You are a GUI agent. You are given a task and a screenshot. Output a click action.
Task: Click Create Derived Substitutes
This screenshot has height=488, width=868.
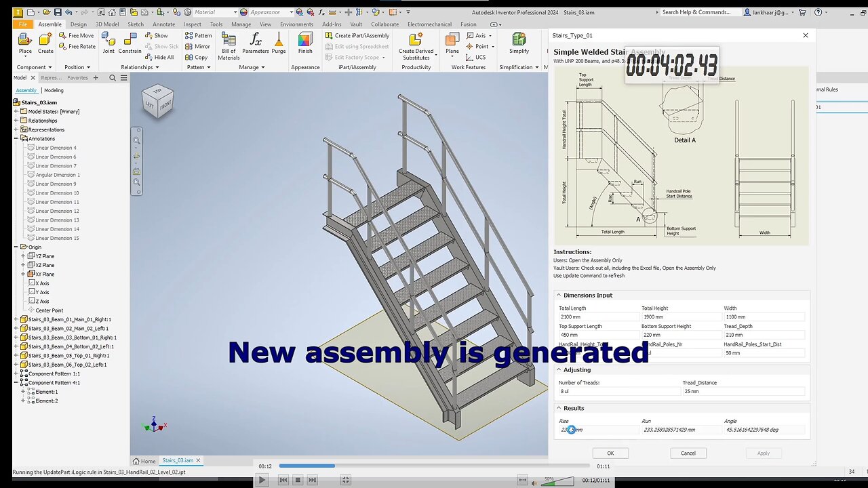click(x=416, y=45)
